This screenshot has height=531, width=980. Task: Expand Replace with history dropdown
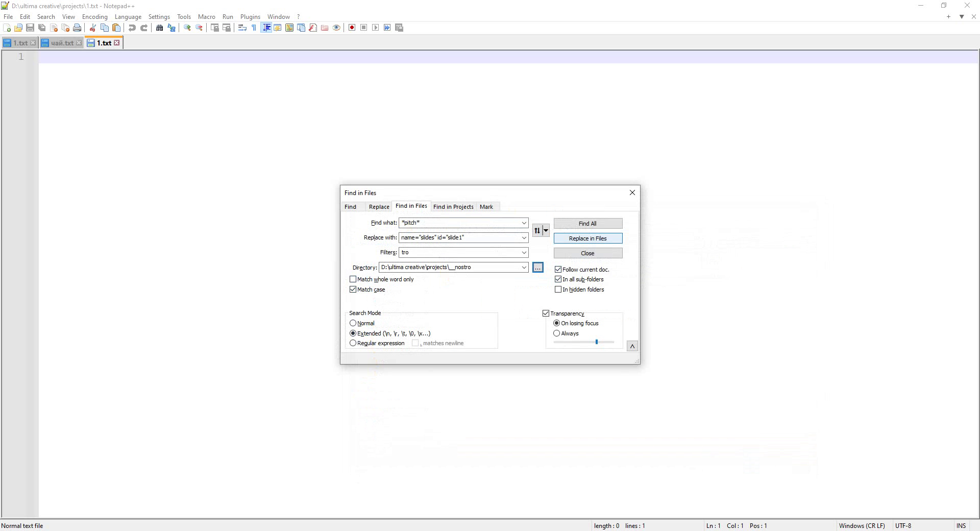(x=524, y=238)
